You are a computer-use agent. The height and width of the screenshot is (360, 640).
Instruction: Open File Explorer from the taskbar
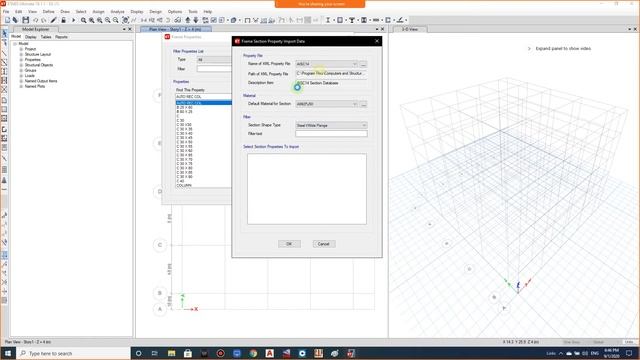(x=171, y=353)
